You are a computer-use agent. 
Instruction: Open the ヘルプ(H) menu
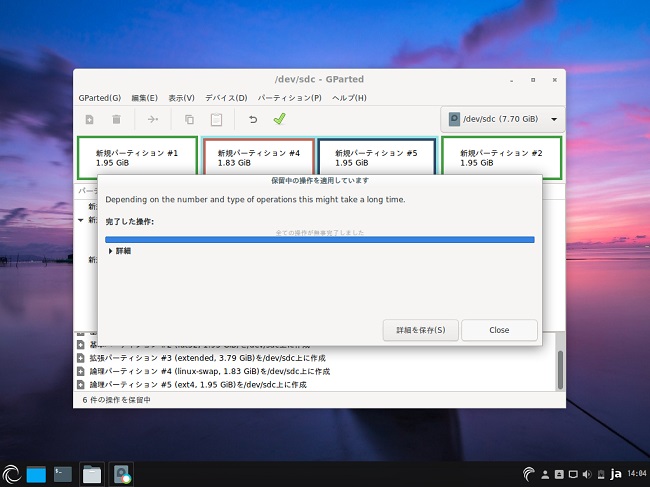pyautogui.click(x=349, y=98)
